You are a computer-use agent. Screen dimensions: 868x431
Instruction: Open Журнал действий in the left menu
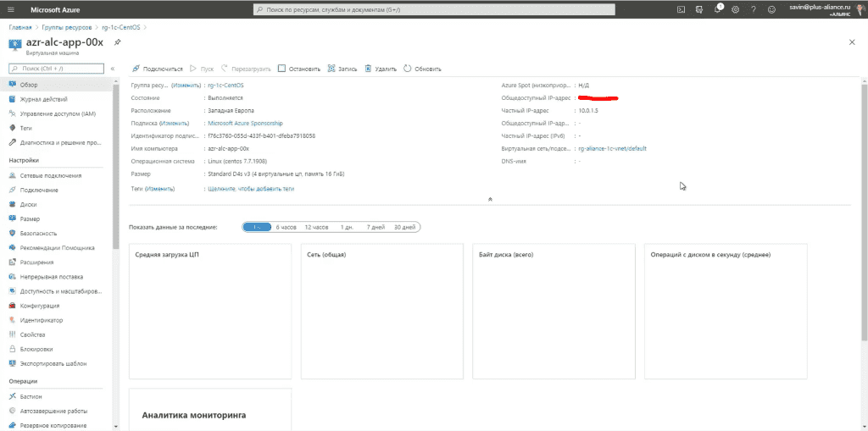pyautogui.click(x=55, y=99)
